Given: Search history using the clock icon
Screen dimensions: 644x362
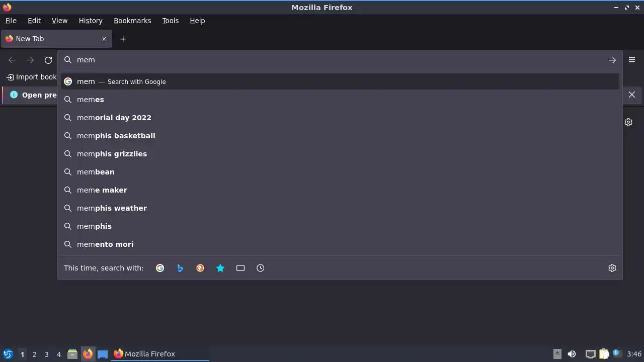Looking at the screenshot, I should (x=261, y=268).
